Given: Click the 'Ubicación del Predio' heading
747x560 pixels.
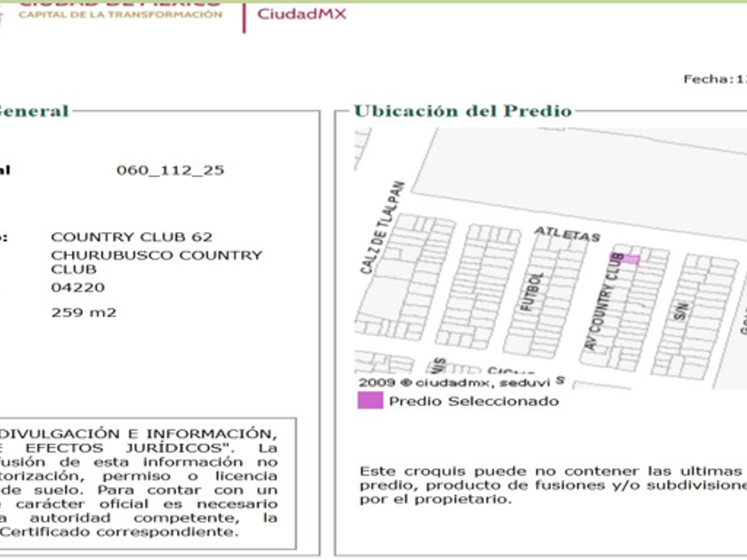Looking at the screenshot, I should click(462, 110).
